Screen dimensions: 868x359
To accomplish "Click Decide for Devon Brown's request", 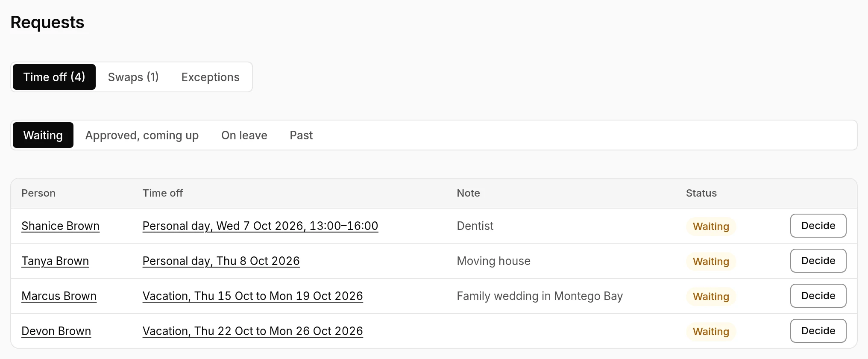I will 818,331.
